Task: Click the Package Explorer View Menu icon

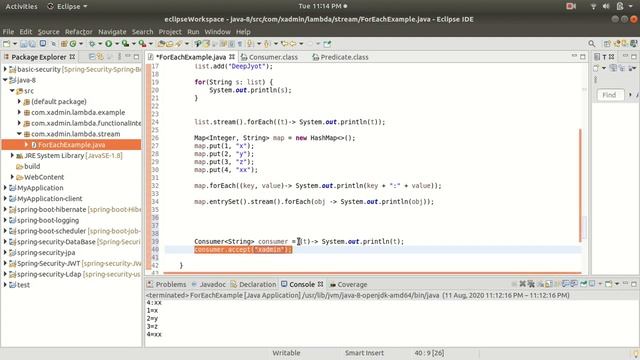Action: pyautogui.click(x=120, y=57)
